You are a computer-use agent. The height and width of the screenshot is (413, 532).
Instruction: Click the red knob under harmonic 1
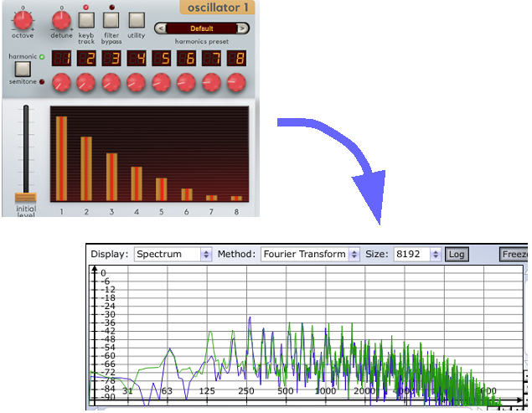tap(61, 82)
